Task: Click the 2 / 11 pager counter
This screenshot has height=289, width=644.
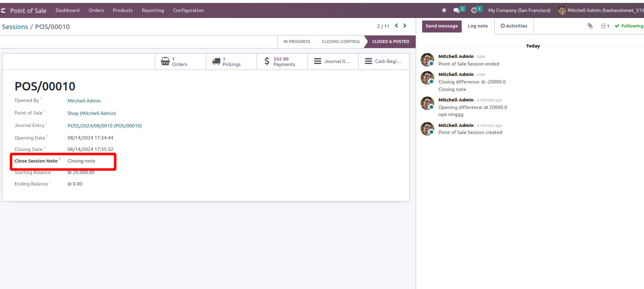Action: click(x=383, y=26)
